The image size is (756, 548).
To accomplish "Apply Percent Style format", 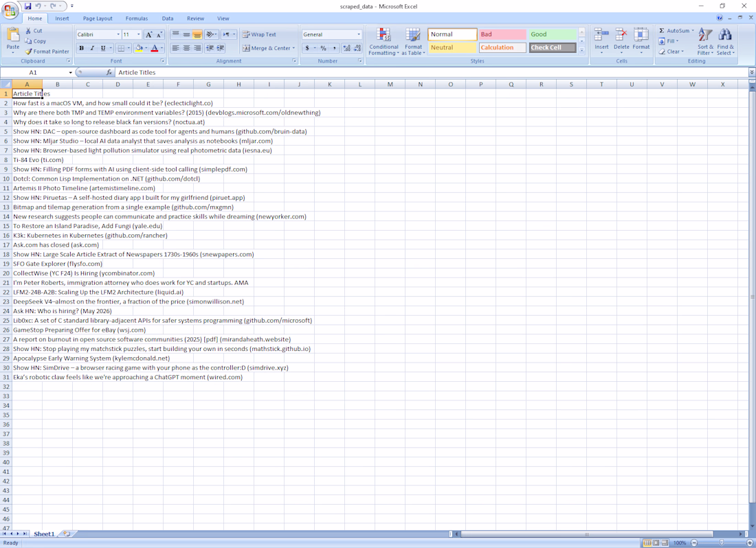I will click(323, 48).
